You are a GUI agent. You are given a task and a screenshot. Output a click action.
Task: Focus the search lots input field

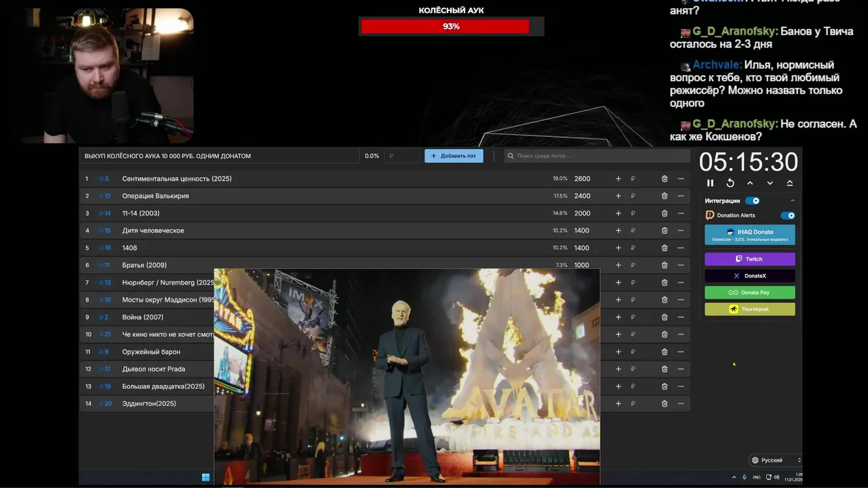(597, 156)
